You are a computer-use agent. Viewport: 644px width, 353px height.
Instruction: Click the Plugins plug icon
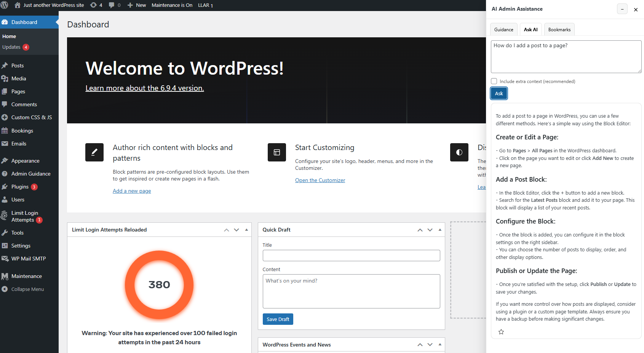[x=5, y=187]
